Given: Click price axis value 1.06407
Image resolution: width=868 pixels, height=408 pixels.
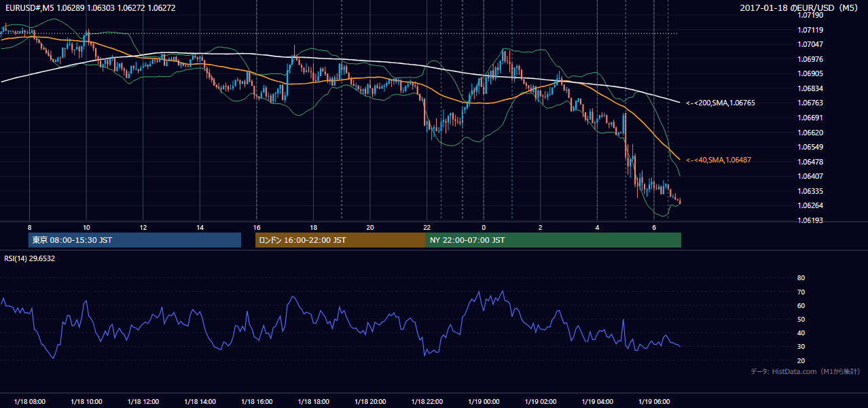Looking at the screenshot, I should point(811,176).
